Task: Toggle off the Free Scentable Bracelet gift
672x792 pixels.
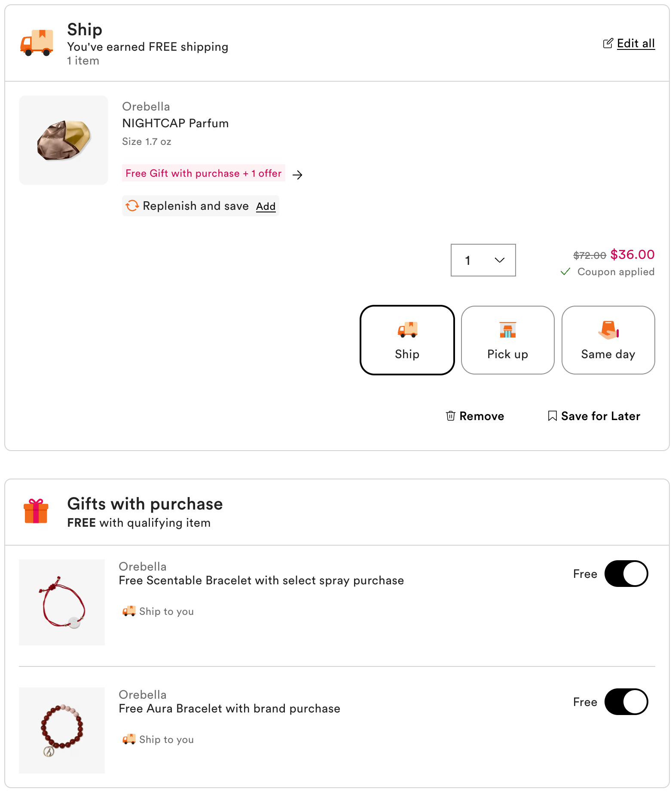Action: click(x=626, y=574)
